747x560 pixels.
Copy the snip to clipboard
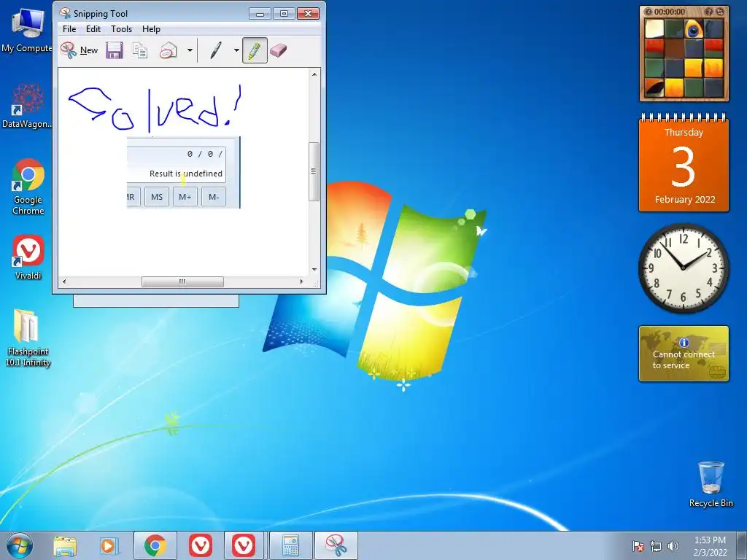pos(140,50)
